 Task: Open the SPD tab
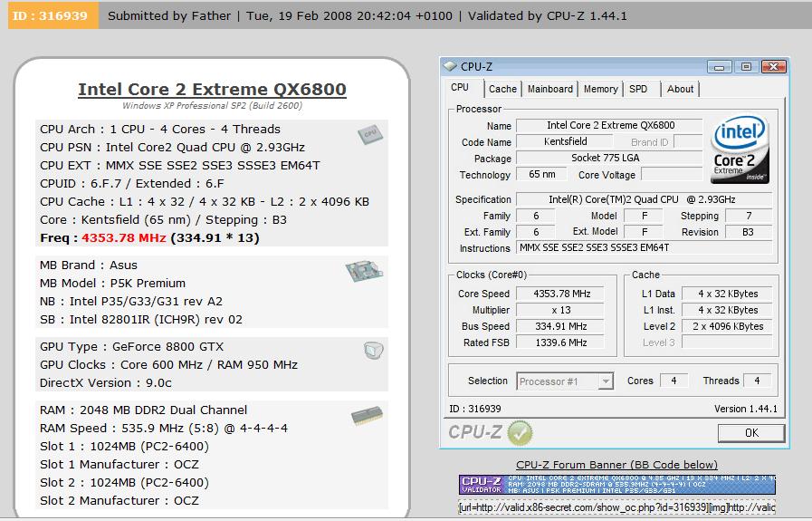coord(638,89)
